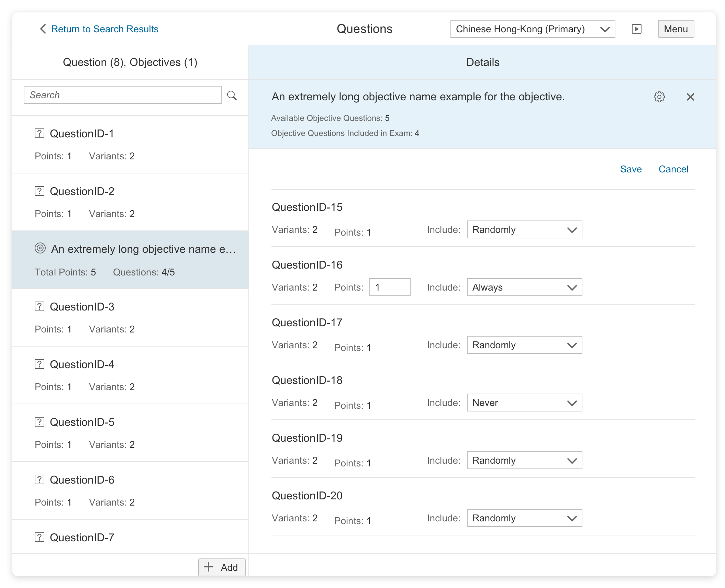
Task: Save the objective changes
Action: click(631, 169)
